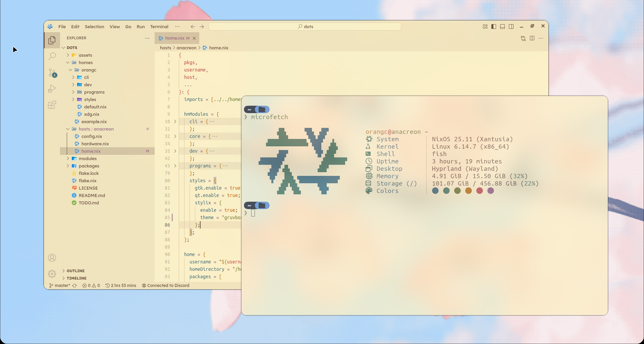Click the VSCodium application logo icon
Screen dimensions: 644x344
[50, 27]
